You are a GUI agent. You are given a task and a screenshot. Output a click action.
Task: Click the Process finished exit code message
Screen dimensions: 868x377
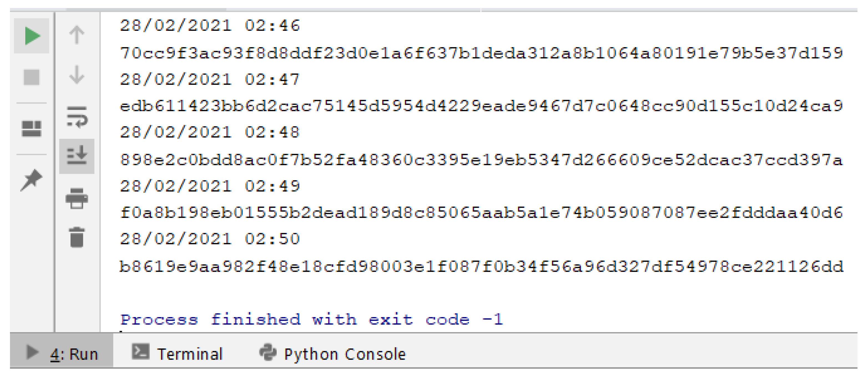tap(312, 319)
